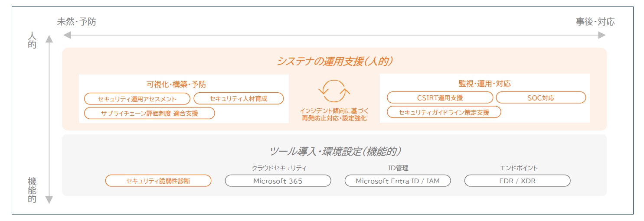Click the 可視化・構築・予防 section title
Screen dimensions: 644x221
176,84
